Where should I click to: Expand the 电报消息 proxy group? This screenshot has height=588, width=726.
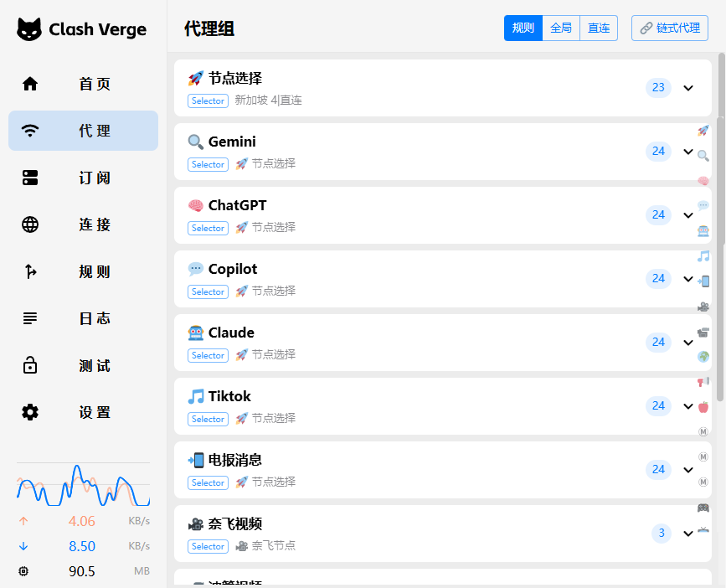coord(688,470)
